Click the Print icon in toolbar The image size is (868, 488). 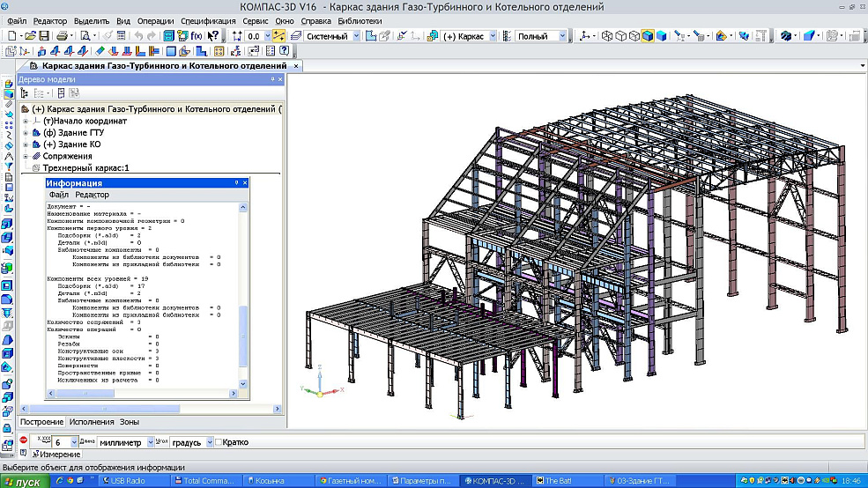point(62,36)
